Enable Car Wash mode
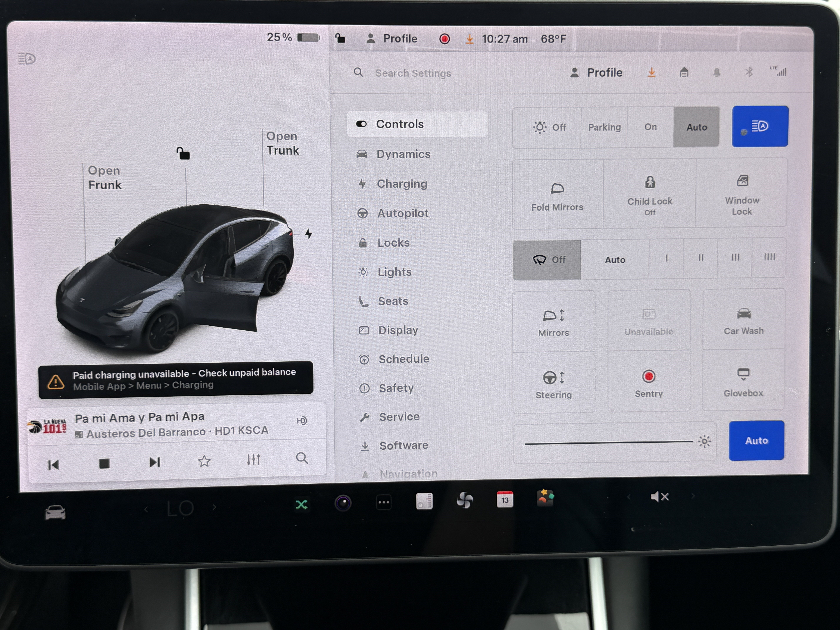840x630 pixels. [744, 320]
